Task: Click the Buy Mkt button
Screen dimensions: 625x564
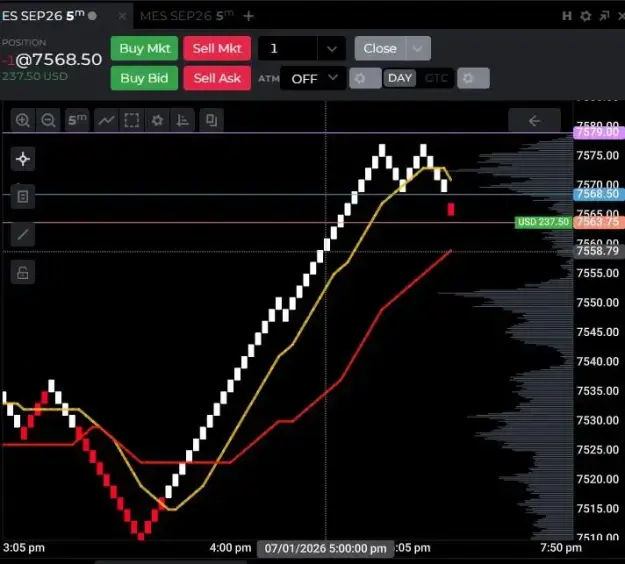Action: 145,49
